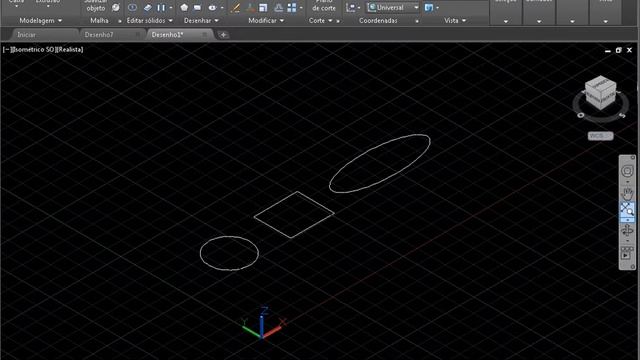
Task: Open dropdown arrow beside the UCS icon
Action: coord(359,8)
